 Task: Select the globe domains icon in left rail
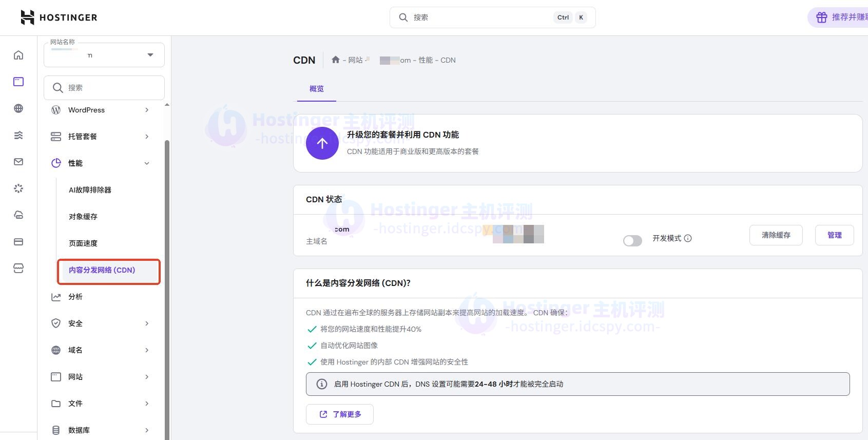click(x=18, y=108)
